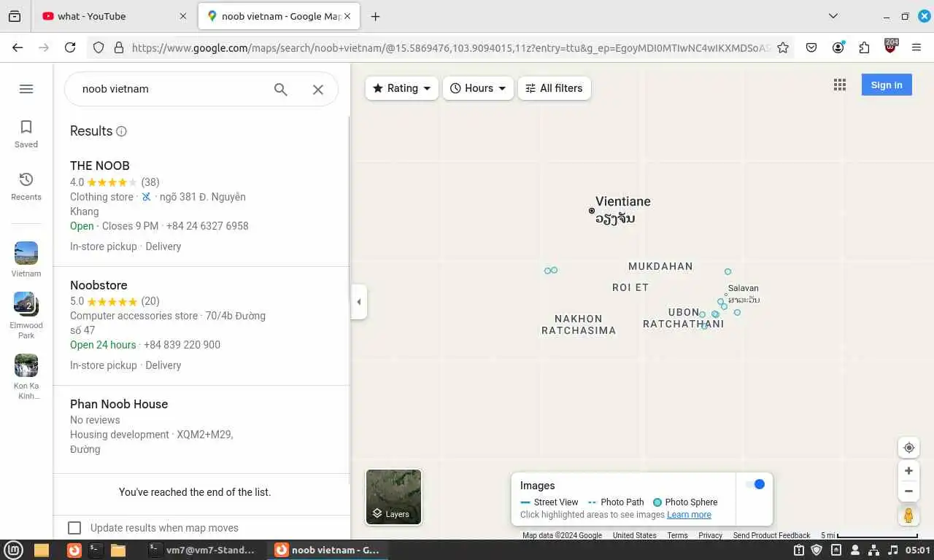Click the site padlock icon
This screenshot has height=560, width=934.
click(119, 47)
